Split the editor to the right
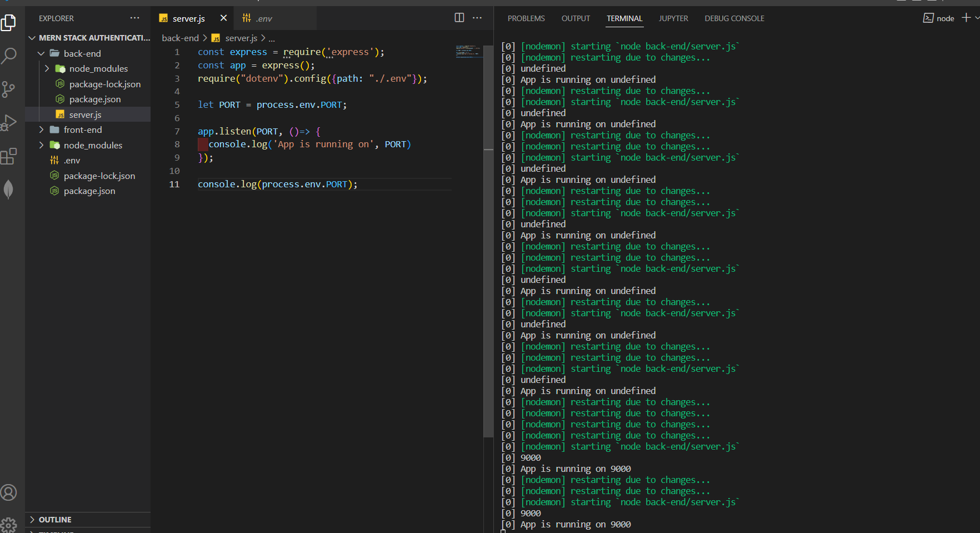This screenshot has height=533, width=980. 459,18
